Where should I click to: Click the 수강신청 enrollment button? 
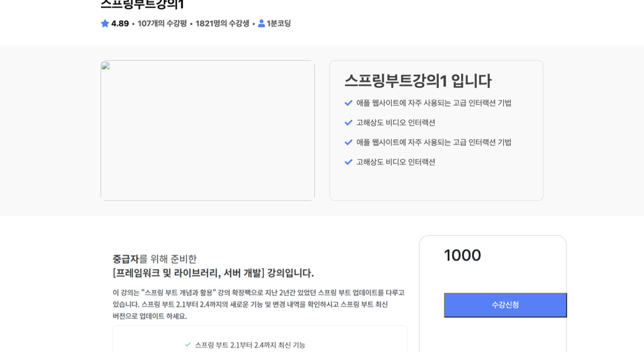[505, 305]
